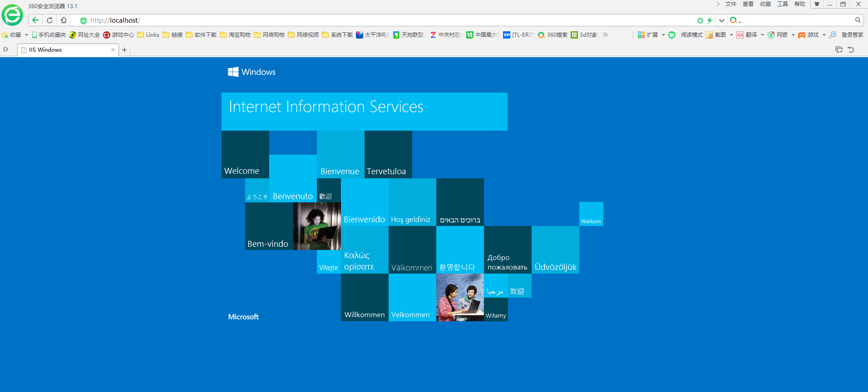Image resolution: width=868 pixels, height=392 pixels.
Task: Go to browser home page icon
Action: click(x=64, y=20)
